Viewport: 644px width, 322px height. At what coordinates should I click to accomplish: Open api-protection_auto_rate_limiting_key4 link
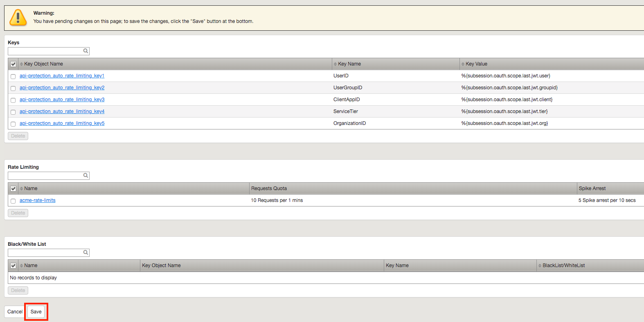[x=62, y=111]
